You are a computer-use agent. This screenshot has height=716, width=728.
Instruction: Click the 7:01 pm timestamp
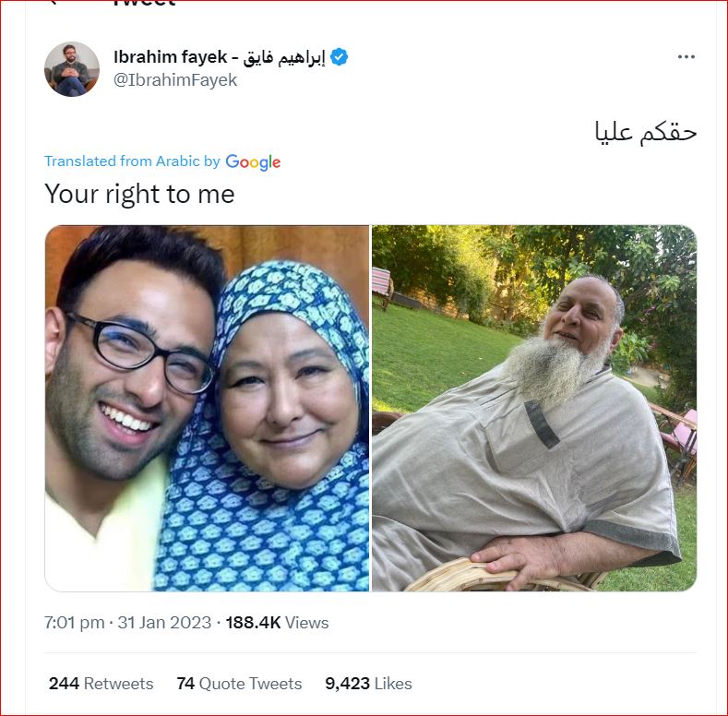75,623
